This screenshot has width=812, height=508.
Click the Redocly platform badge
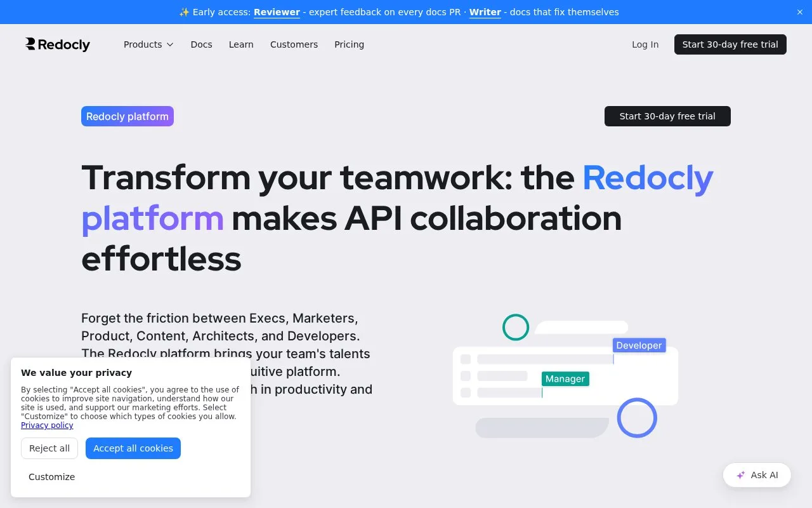point(128,116)
